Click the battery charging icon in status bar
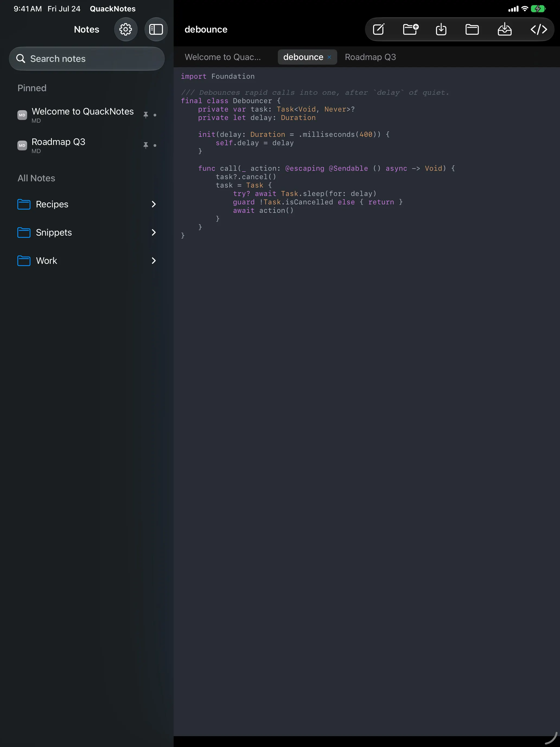Screen dimensions: 560x747 (x=538, y=9)
